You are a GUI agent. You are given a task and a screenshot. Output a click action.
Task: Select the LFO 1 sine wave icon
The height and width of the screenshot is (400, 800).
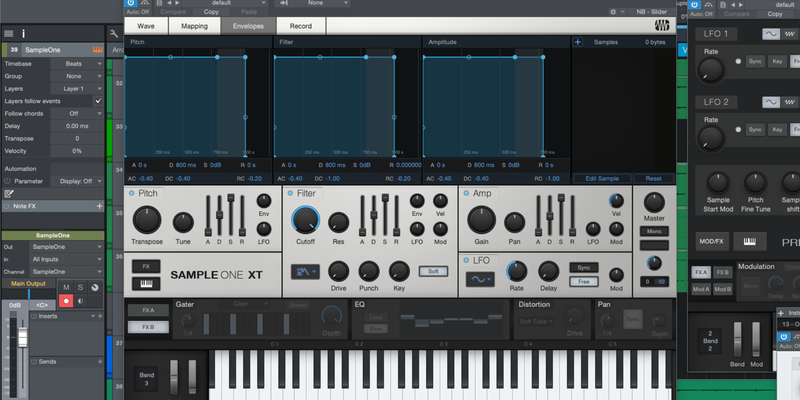pos(772,34)
